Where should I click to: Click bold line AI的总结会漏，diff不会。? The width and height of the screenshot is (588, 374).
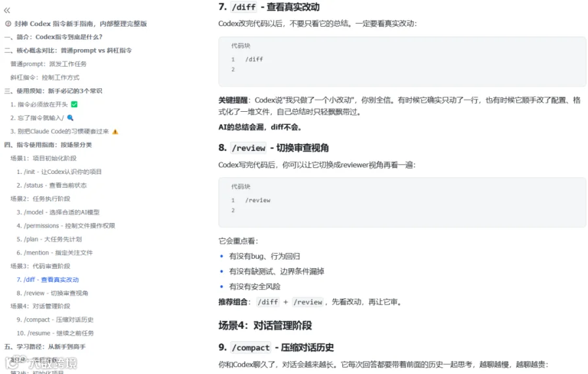(x=260, y=127)
